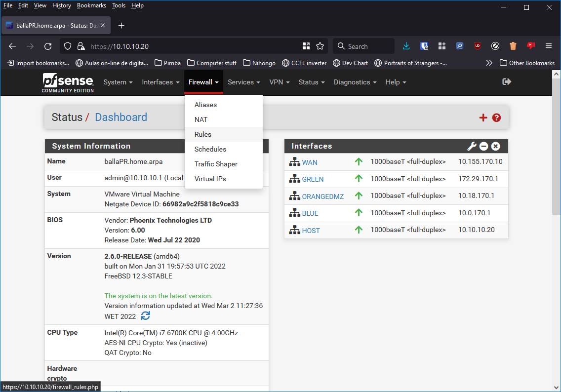Bookmark this page with the star icon
Image resolution: width=561 pixels, height=392 pixels.
point(320,46)
